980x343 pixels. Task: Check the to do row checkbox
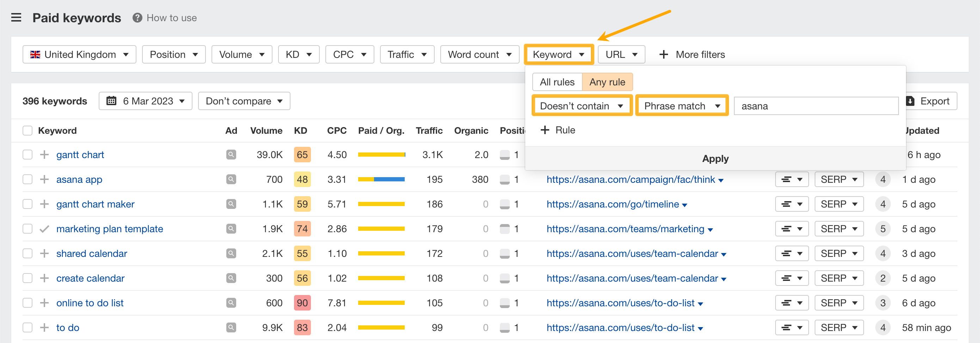point(27,327)
